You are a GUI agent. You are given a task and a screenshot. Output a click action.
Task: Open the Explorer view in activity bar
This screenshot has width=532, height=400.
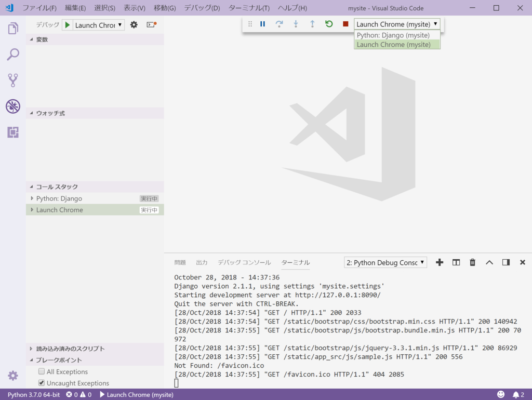click(13, 29)
